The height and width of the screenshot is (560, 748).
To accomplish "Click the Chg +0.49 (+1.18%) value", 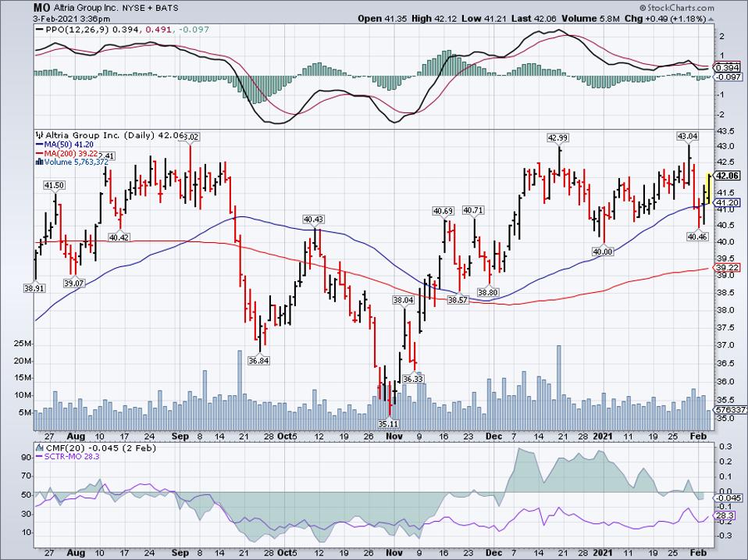I will 665,19.
